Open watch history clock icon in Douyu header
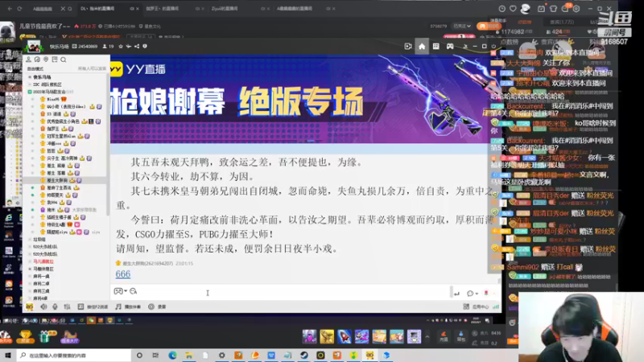This screenshot has width=644, height=362. pyautogui.click(x=502, y=9)
